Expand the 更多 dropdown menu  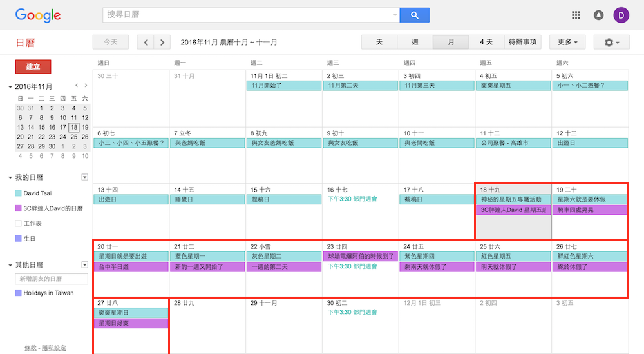tap(567, 43)
